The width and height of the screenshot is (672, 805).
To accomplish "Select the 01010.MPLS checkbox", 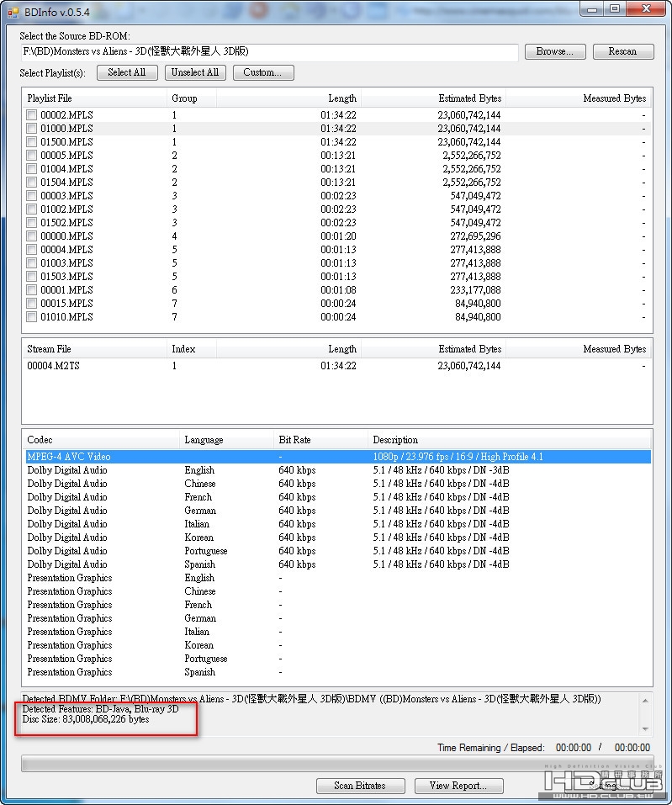I will click(32, 317).
